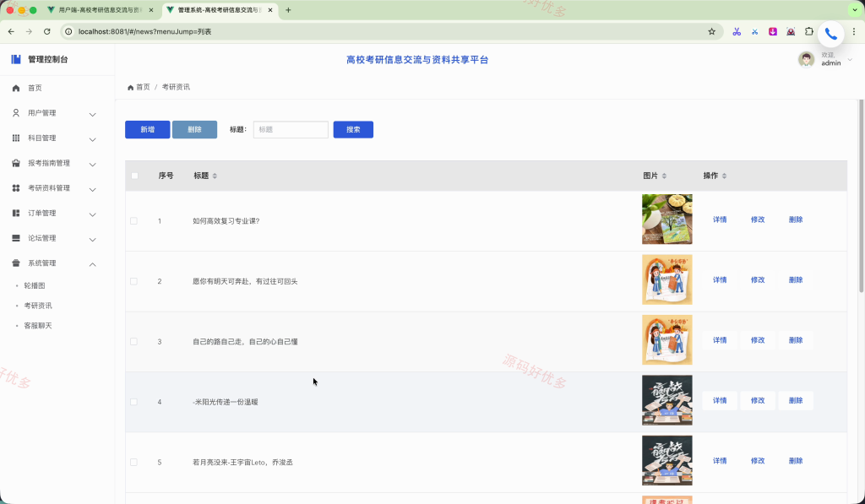Click the browser address bar URL
This screenshot has width=865, height=504.
coord(144,31)
